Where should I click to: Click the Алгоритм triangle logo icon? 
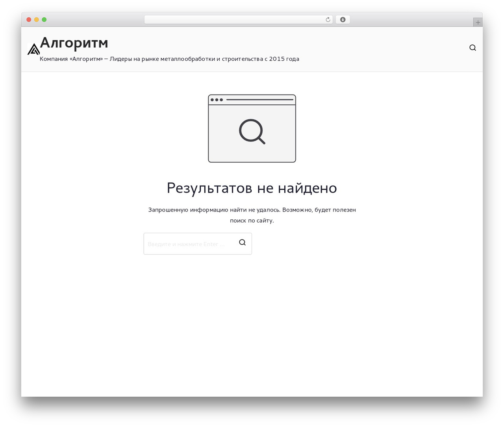33,49
